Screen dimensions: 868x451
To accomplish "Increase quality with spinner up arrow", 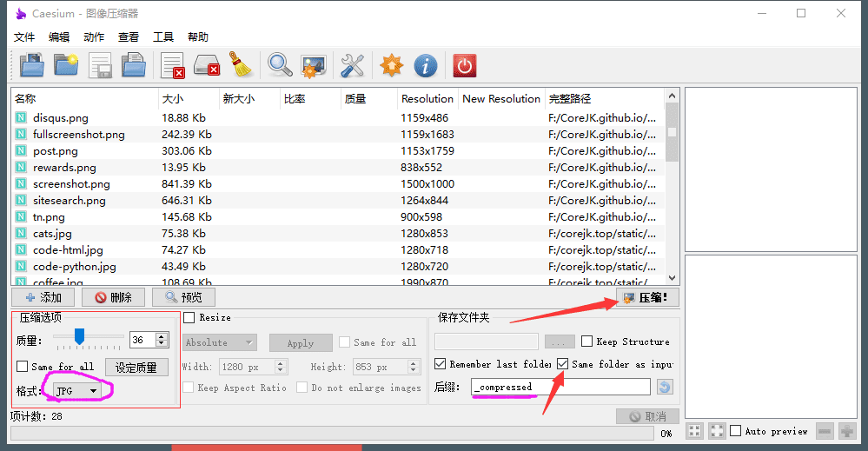I will [x=162, y=336].
